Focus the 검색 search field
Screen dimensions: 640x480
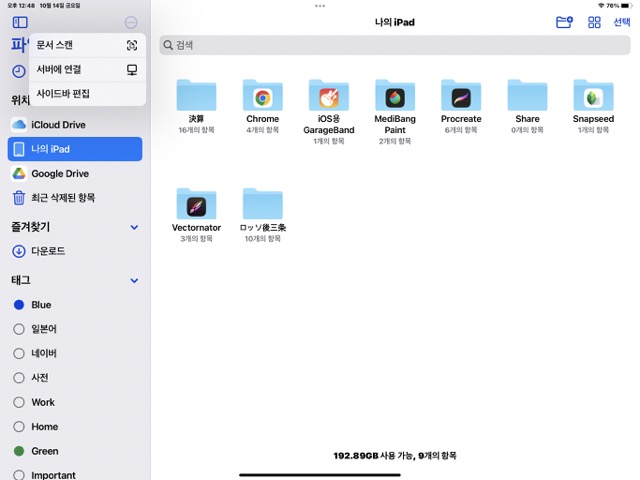point(395,45)
